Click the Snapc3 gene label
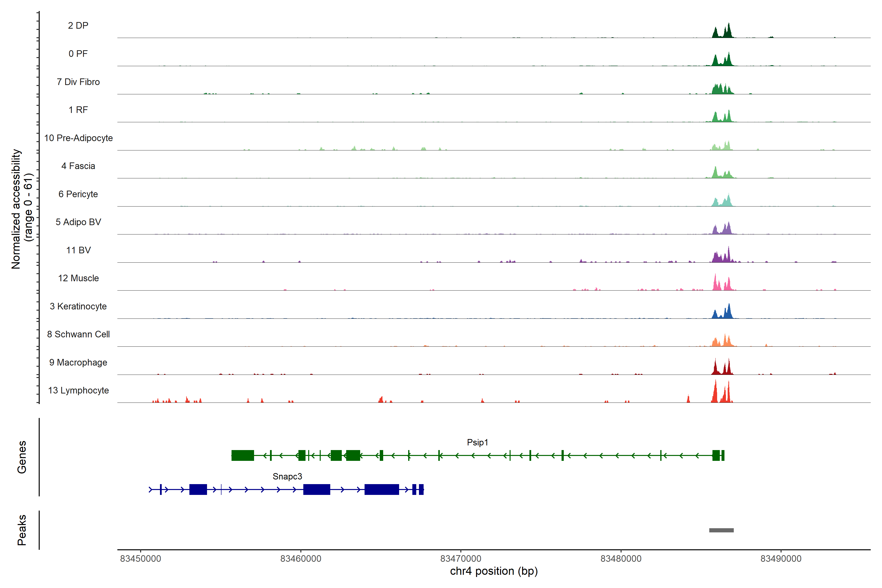 (287, 476)
